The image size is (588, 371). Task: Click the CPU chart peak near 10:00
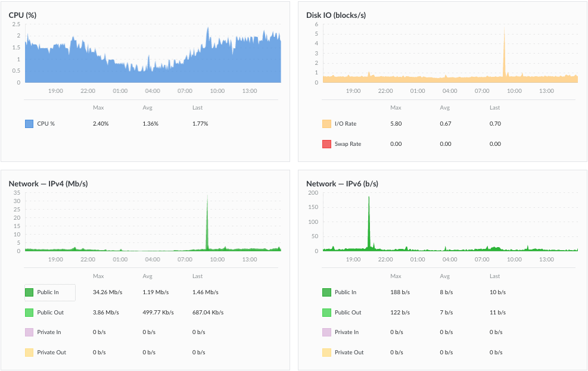(207, 29)
